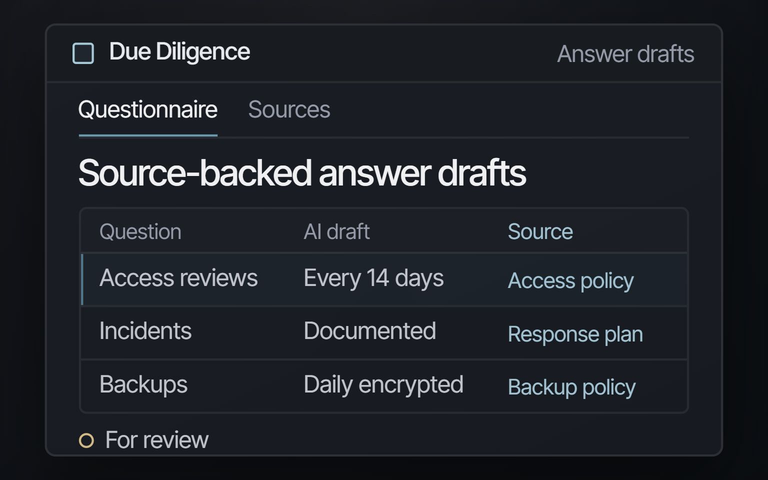
Task: Switch to the Questionnaire tab
Action: (148, 110)
